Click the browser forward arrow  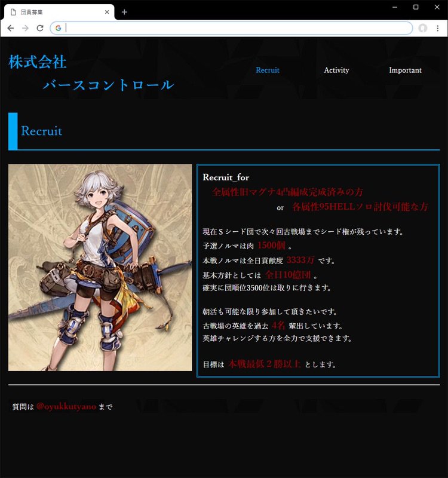click(x=25, y=28)
